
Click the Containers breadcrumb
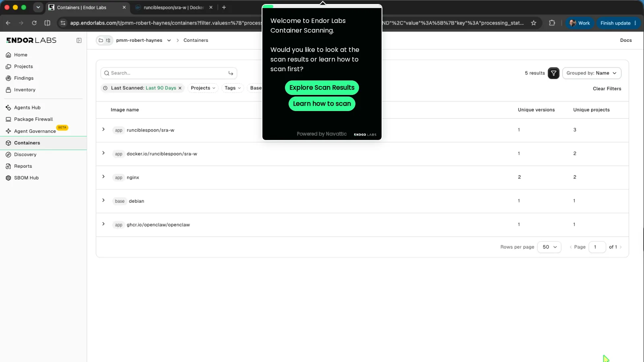[x=196, y=40]
